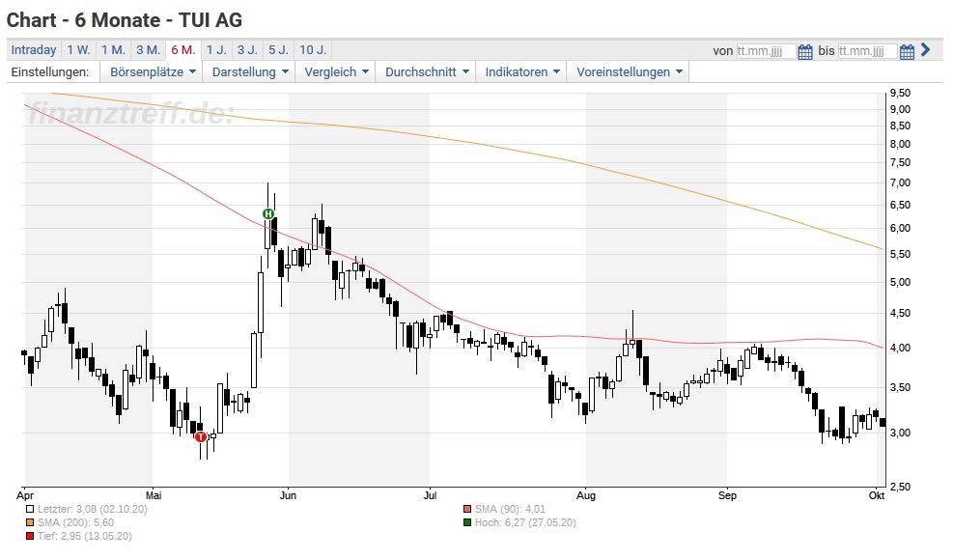953x560 pixels.
Task: Switch to the 10 J. time range
Action: [313, 50]
